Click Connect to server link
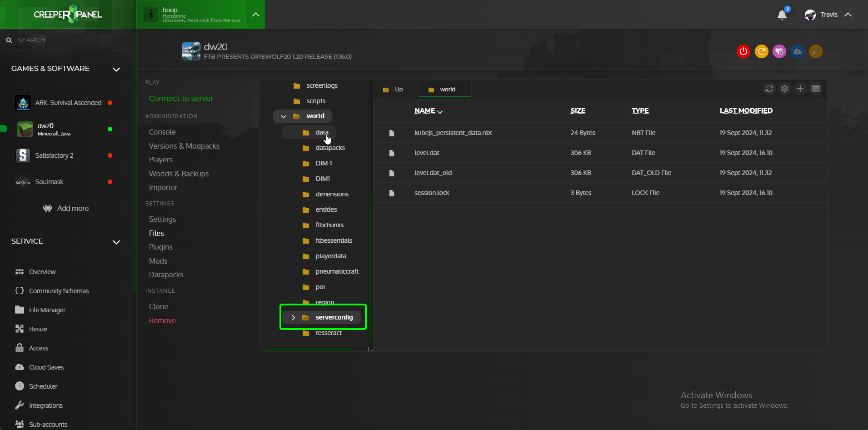The height and width of the screenshot is (430, 868). point(181,98)
